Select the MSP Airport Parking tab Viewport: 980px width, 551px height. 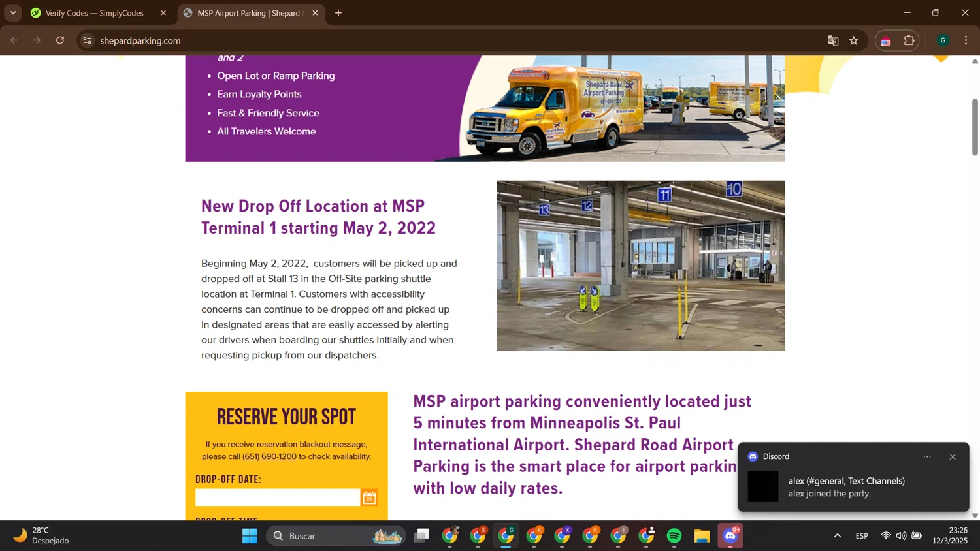248,13
